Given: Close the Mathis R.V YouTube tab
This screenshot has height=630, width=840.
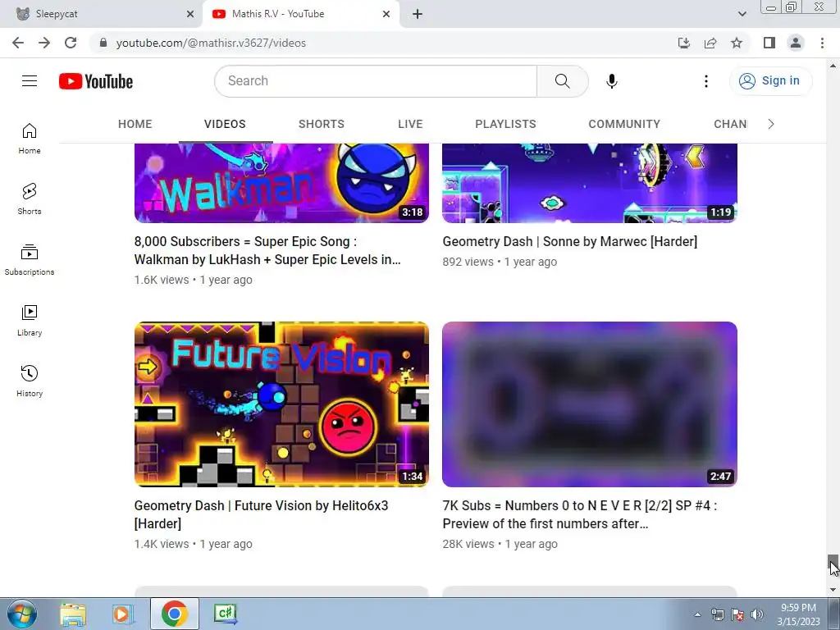Looking at the screenshot, I should pyautogui.click(x=386, y=14).
